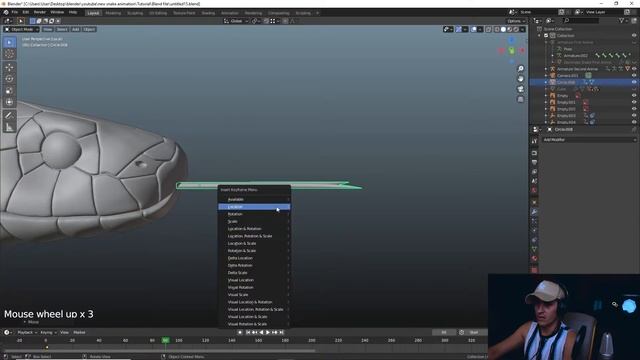Play the animation in timeline
Viewport: 640px width, 360px height.
(268, 332)
